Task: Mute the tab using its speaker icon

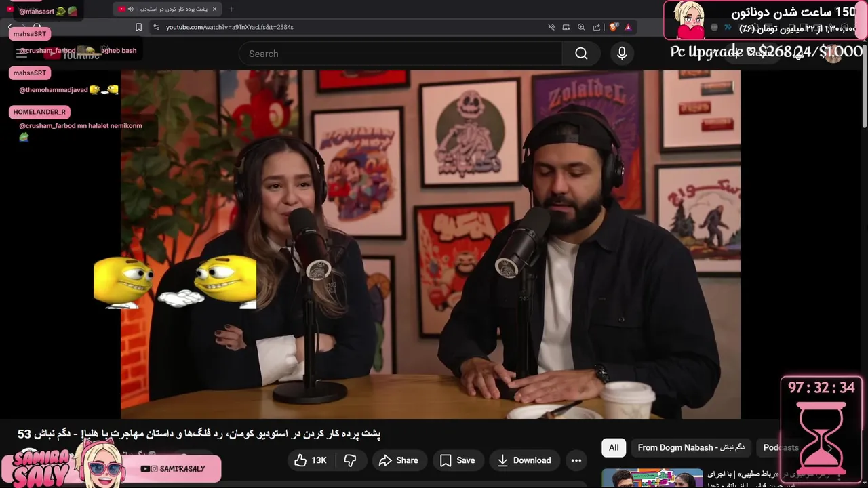Action: pos(130,9)
